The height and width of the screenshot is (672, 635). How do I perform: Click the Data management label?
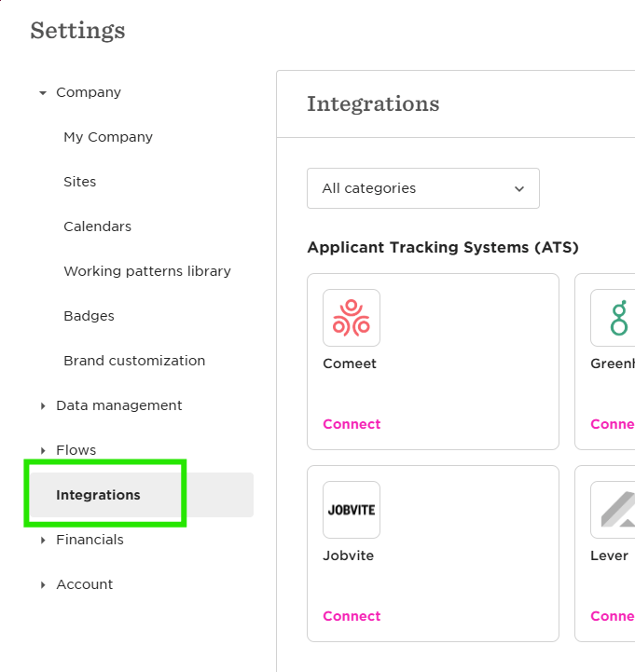(x=118, y=405)
